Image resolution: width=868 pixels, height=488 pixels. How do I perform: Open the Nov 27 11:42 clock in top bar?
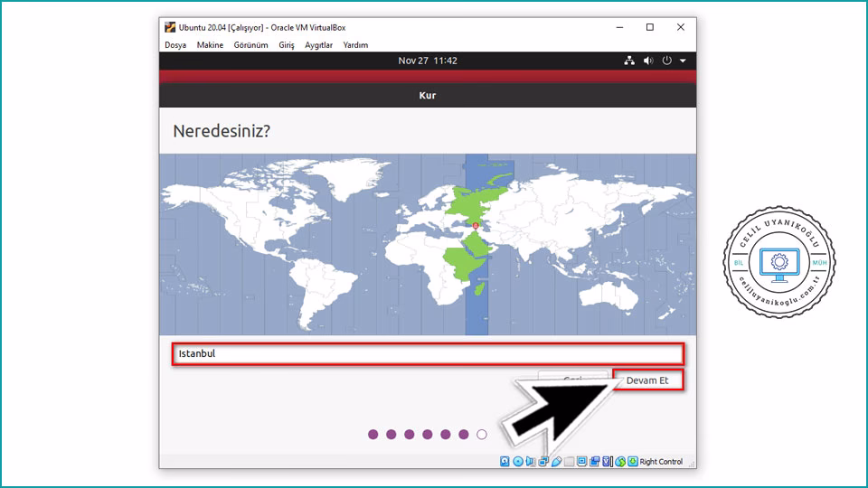click(x=428, y=61)
